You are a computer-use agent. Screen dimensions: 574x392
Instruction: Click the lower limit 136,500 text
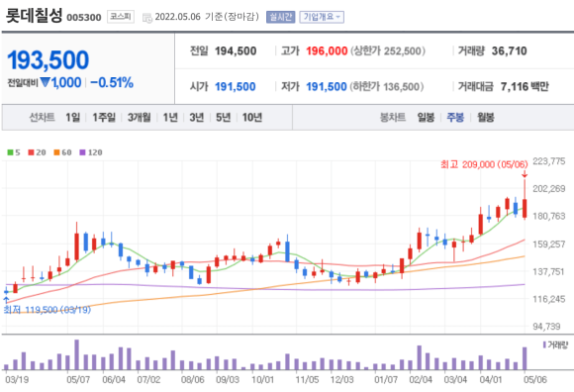(387, 87)
